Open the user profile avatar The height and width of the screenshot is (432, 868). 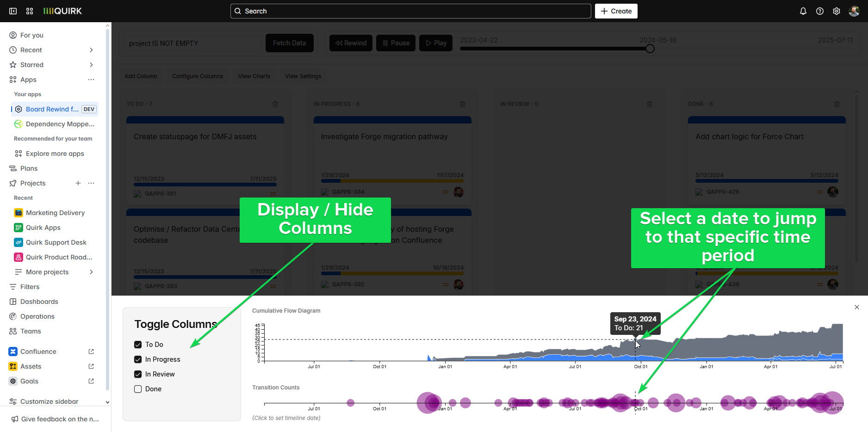click(x=854, y=11)
